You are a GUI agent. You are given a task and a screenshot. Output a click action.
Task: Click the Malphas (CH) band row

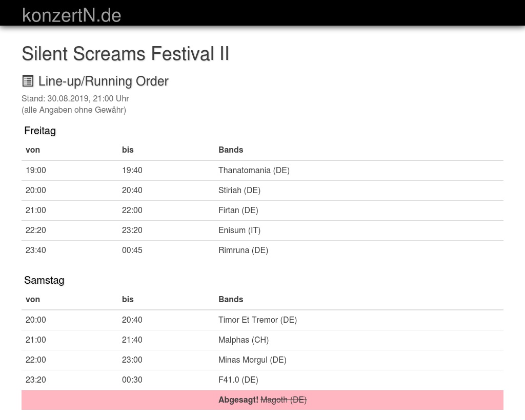243,340
